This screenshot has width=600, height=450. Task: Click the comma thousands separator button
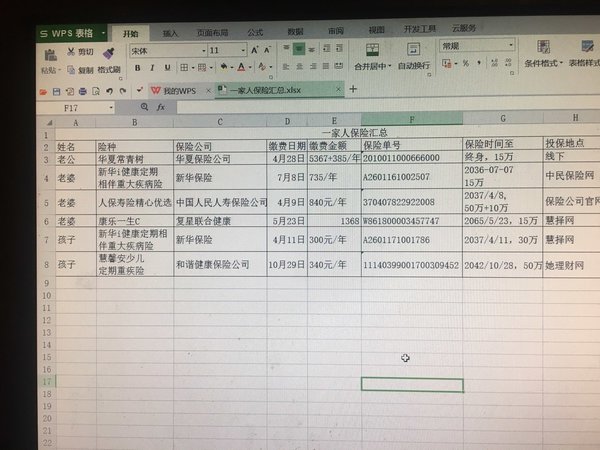point(479,63)
